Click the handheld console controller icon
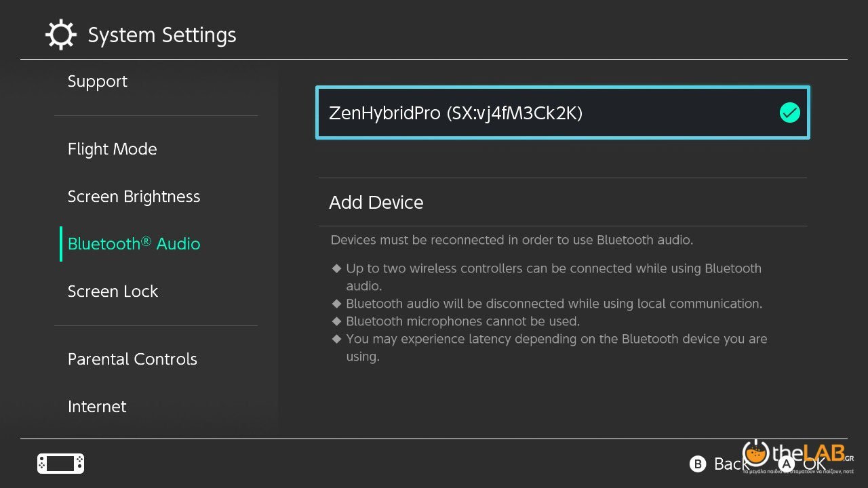 tap(60, 464)
